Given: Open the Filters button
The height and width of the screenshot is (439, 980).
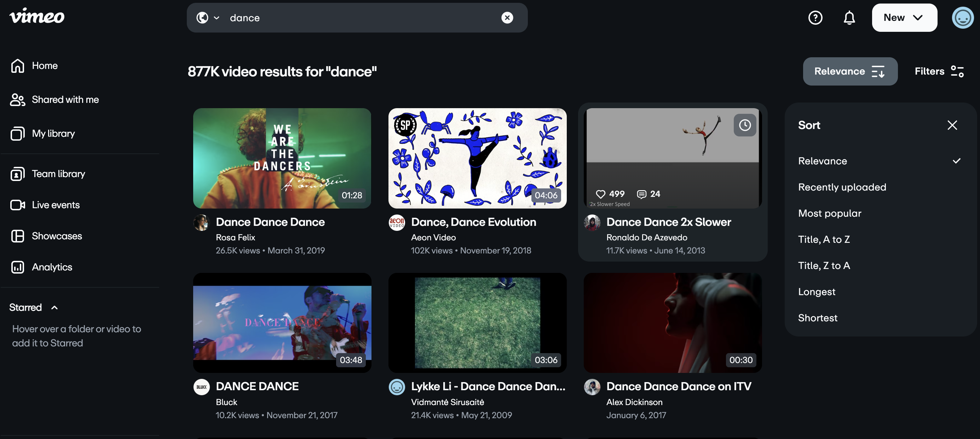Looking at the screenshot, I should pos(939,71).
